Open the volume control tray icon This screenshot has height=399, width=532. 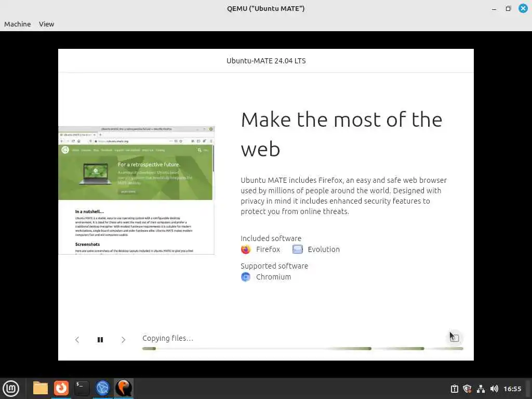494,389
